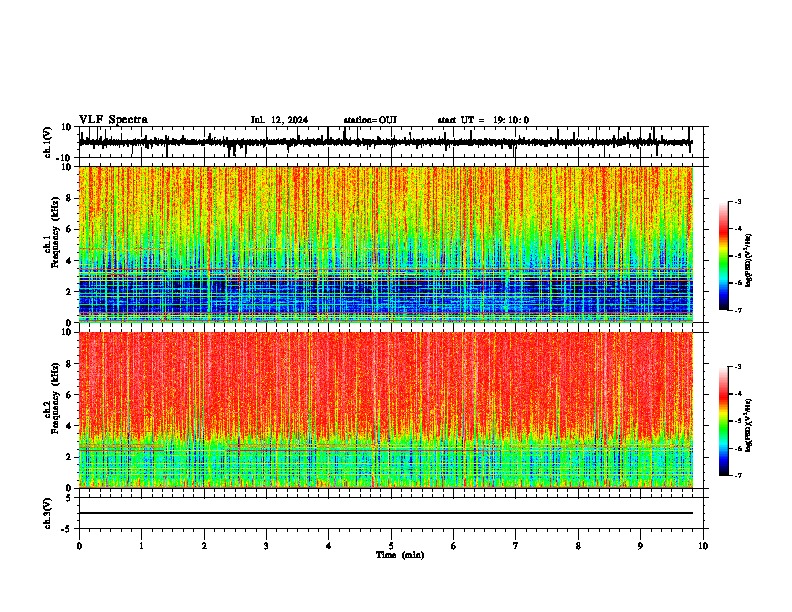Click the ch.1 spectrogram color scale bar
The width and height of the screenshot is (792, 612).
tap(723, 256)
